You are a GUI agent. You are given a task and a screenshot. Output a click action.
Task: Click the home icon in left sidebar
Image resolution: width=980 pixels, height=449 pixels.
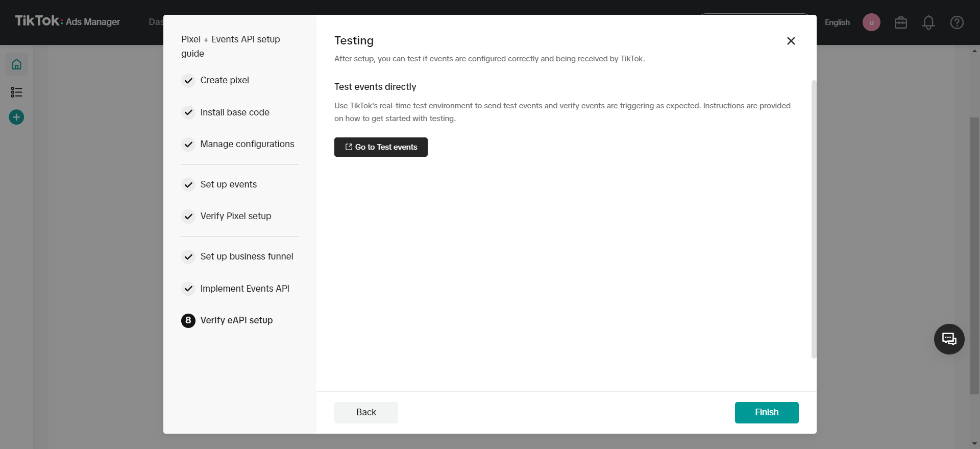pyautogui.click(x=16, y=64)
